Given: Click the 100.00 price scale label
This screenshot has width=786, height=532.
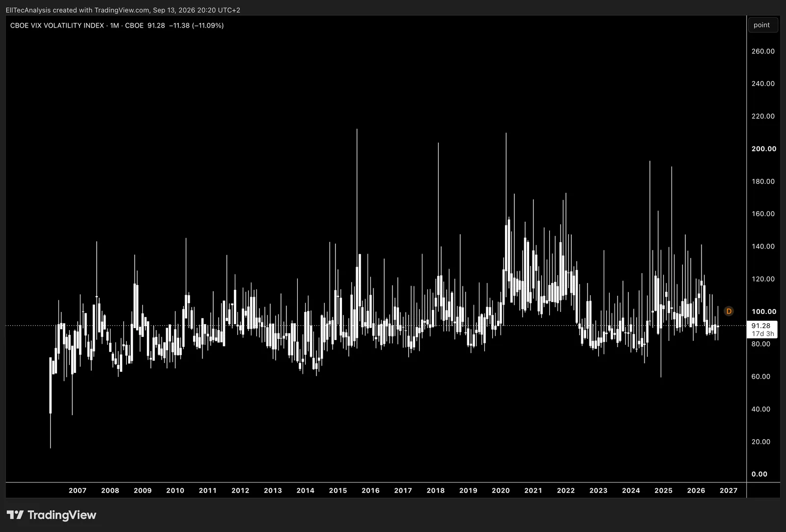Looking at the screenshot, I should [x=764, y=311].
